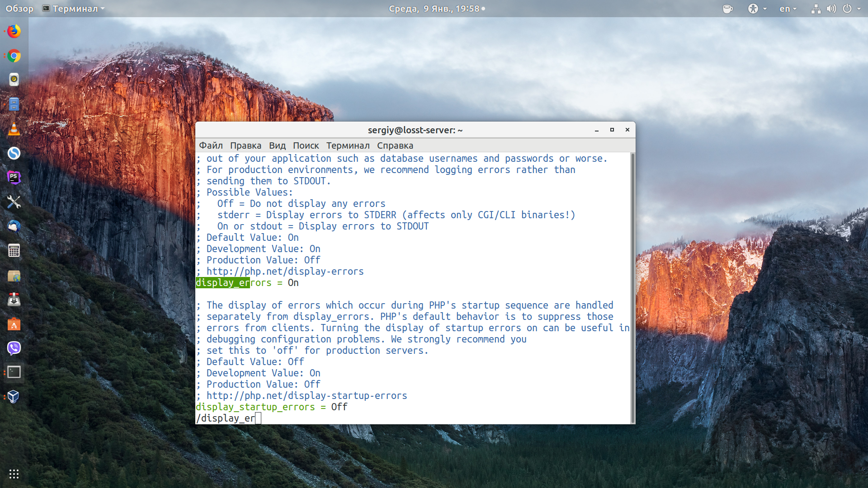868x488 pixels.
Task: Open the Файл menu in terminal
Action: (x=211, y=145)
